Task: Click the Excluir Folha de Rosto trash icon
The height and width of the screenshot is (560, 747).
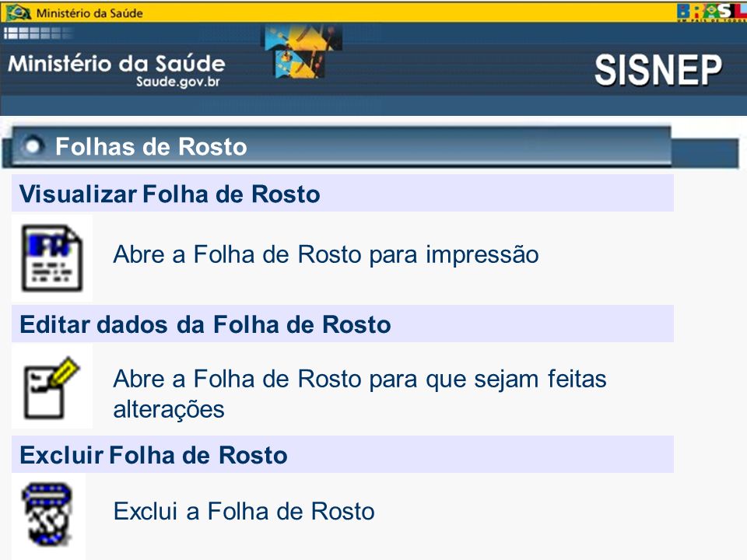Action: 47,514
